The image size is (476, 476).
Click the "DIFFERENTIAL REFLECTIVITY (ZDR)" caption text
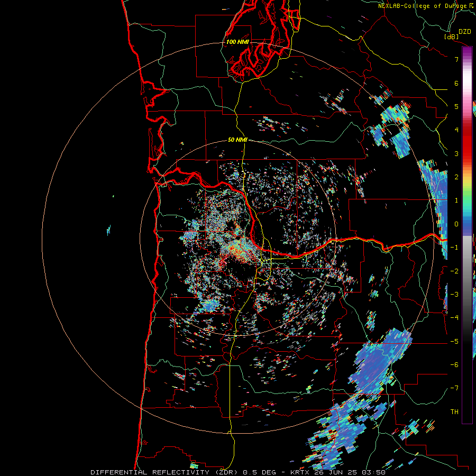click(x=165, y=472)
